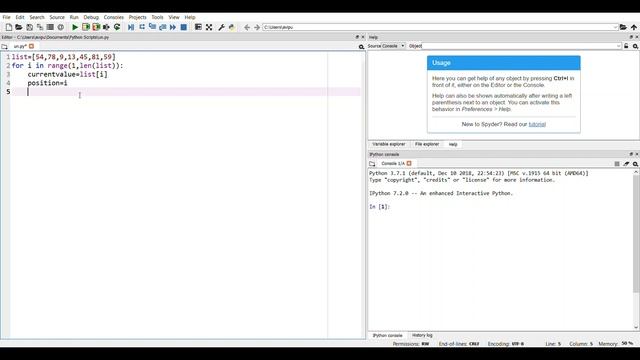640x360 pixels.
Task: Browse for a working directory icon
Action: pos(623,27)
